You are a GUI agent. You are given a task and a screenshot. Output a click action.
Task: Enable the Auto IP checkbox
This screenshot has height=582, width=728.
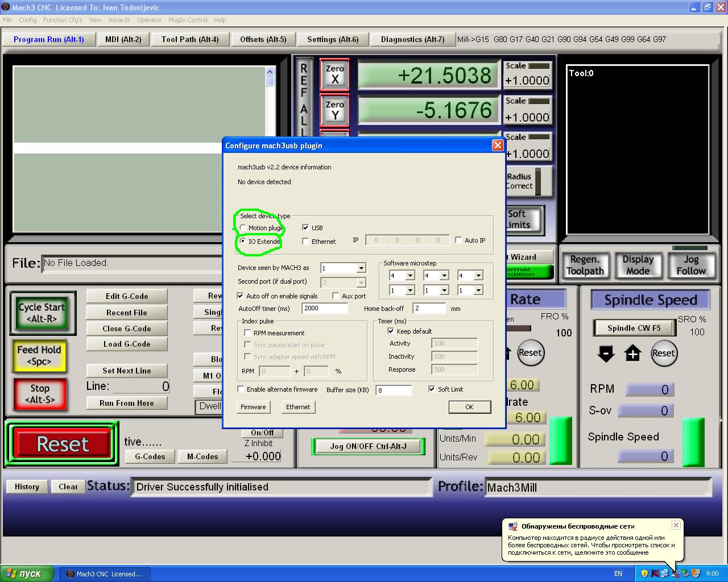(458, 240)
